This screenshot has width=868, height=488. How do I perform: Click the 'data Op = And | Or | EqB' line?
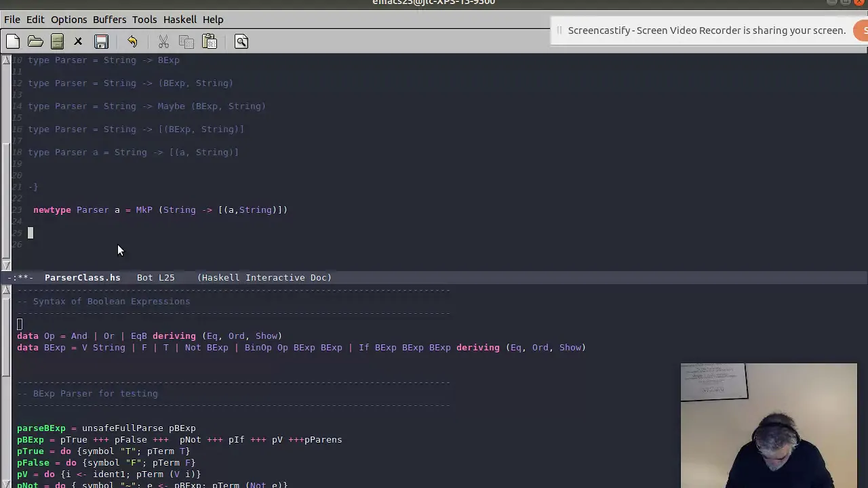[150, 336]
